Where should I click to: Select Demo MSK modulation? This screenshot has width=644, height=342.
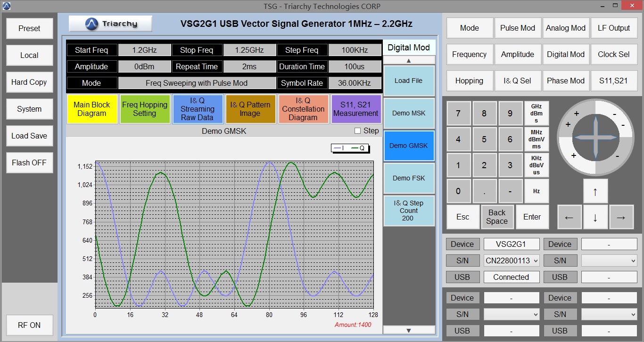click(x=409, y=113)
